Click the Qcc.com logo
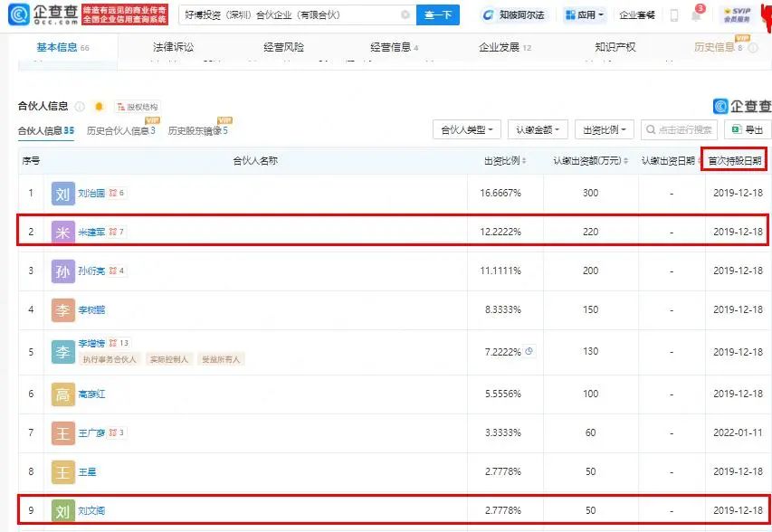 (x=43, y=14)
